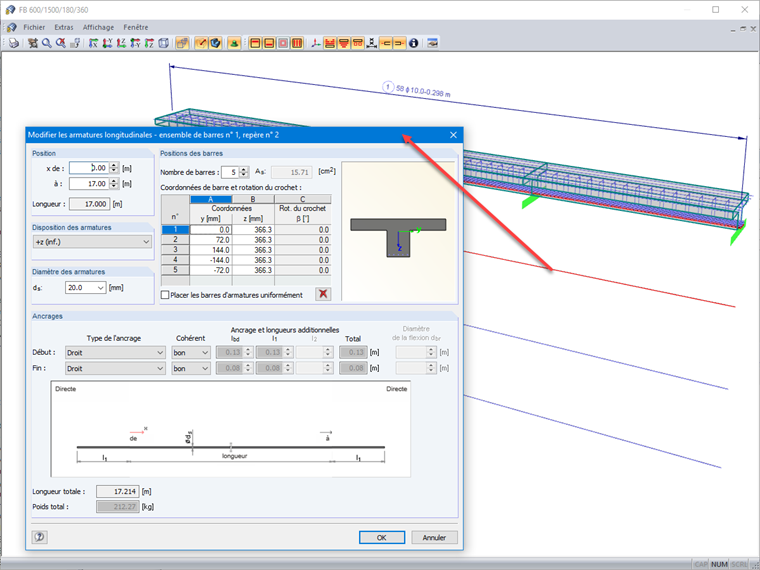760x570 pixels.
Task: Click the magnifier icon with red X
Action: [x=61, y=43]
